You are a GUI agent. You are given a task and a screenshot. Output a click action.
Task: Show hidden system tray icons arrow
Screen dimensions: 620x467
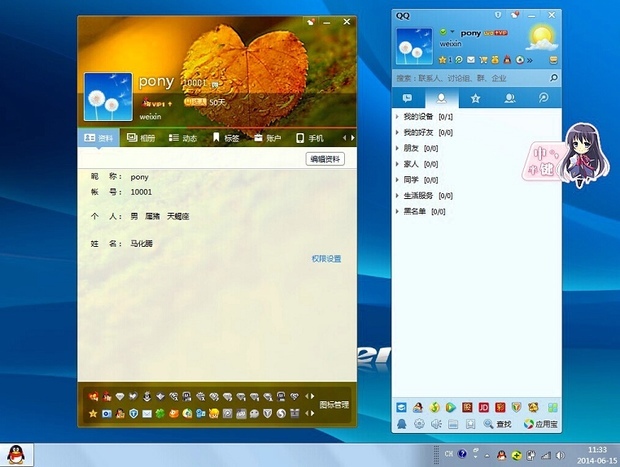[x=487, y=456]
